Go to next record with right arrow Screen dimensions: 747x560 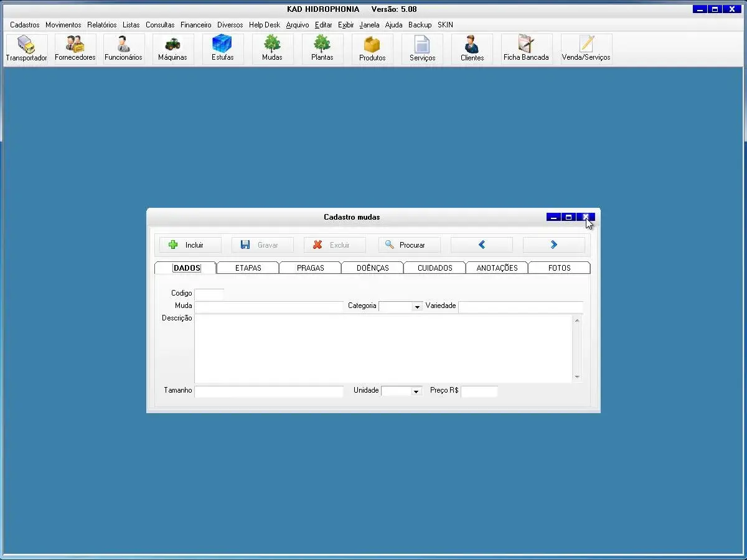click(553, 245)
